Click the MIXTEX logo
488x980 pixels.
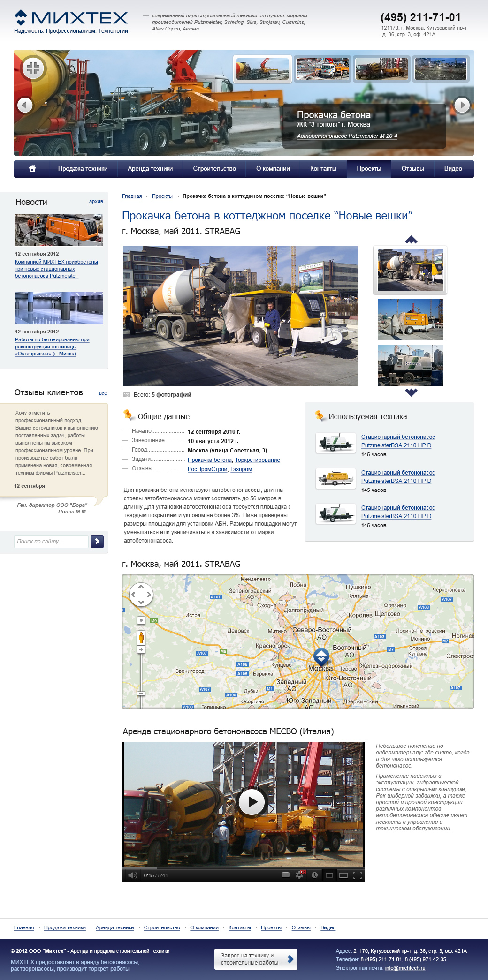coord(71,18)
